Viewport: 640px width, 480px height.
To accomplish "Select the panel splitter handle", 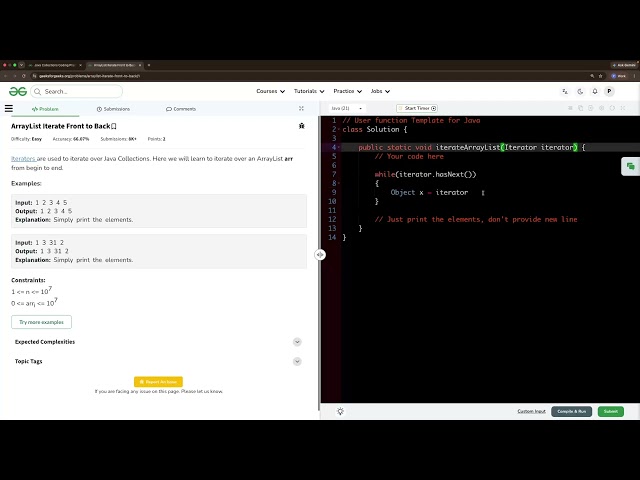I will 320,255.
